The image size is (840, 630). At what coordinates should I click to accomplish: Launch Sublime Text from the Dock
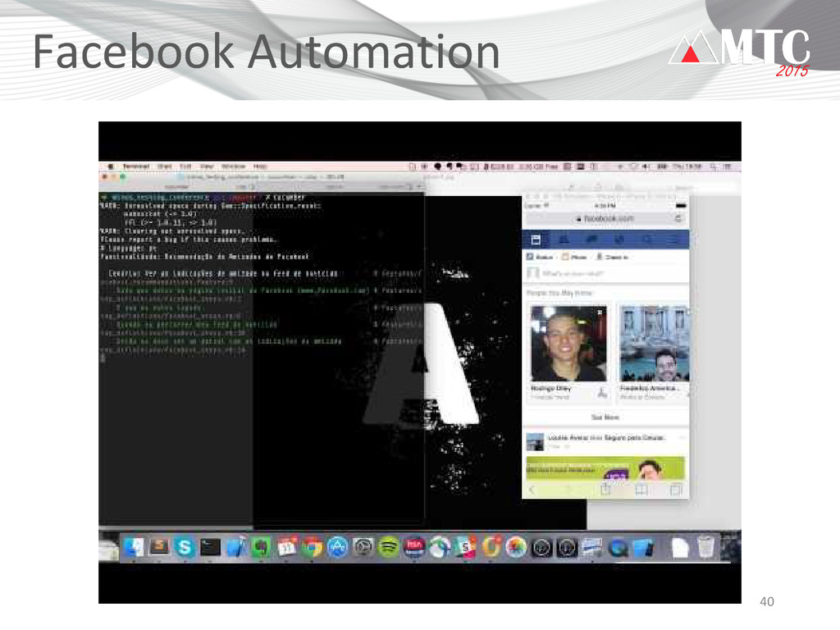click(159, 547)
